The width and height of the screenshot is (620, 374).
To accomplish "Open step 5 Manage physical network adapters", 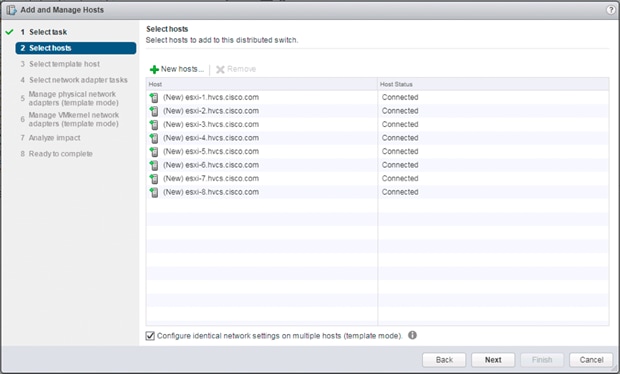I will (70, 98).
